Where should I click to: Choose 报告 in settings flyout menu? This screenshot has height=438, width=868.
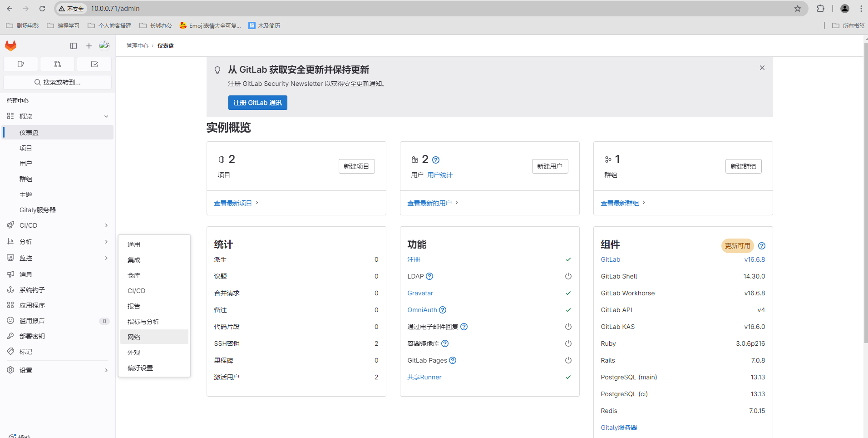point(154,306)
